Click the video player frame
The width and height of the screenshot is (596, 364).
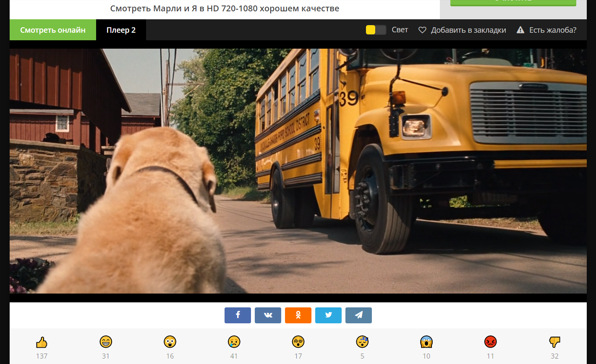point(298,171)
